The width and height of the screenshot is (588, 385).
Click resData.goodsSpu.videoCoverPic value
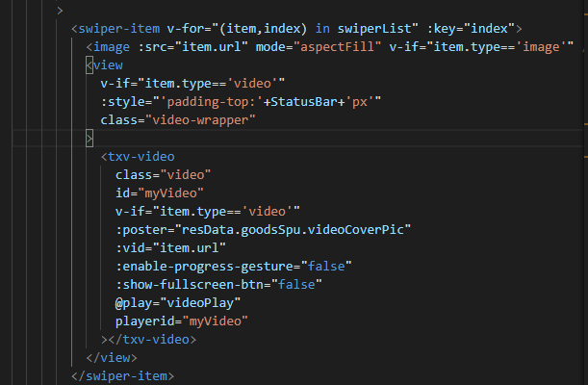[293, 230]
